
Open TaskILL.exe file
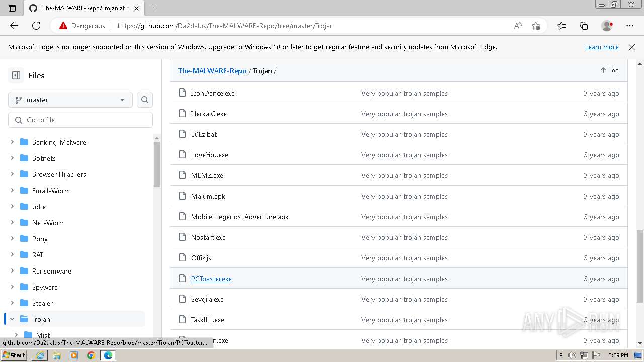coord(208,320)
